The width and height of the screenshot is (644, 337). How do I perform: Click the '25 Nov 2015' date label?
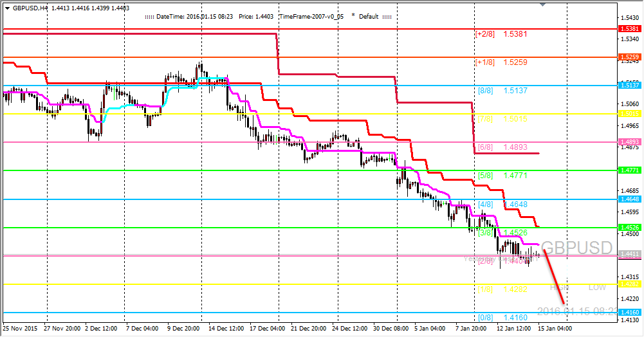(20, 329)
